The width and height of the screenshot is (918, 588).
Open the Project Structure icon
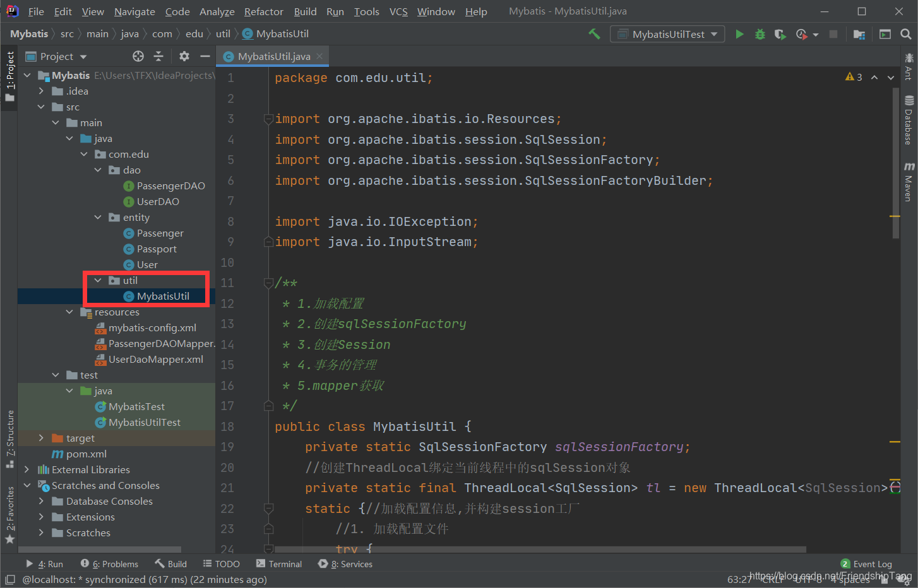click(859, 34)
